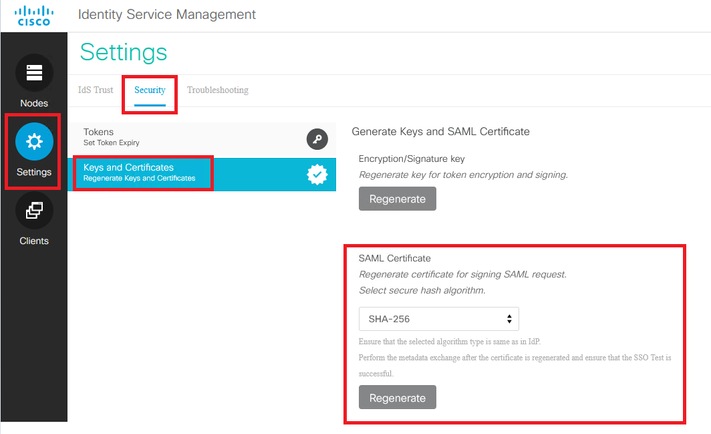711x434 pixels.
Task: Switch to the Security tab
Action: [150, 90]
